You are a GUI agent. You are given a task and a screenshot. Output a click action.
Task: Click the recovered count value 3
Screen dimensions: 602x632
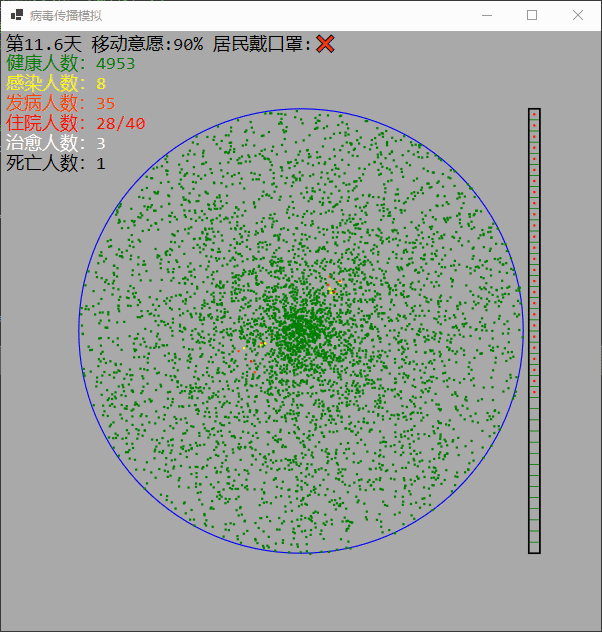[101, 143]
